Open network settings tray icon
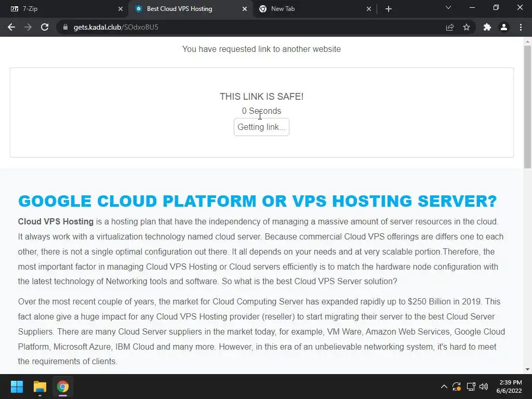532x399 pixels. click(x=471, y=387)
